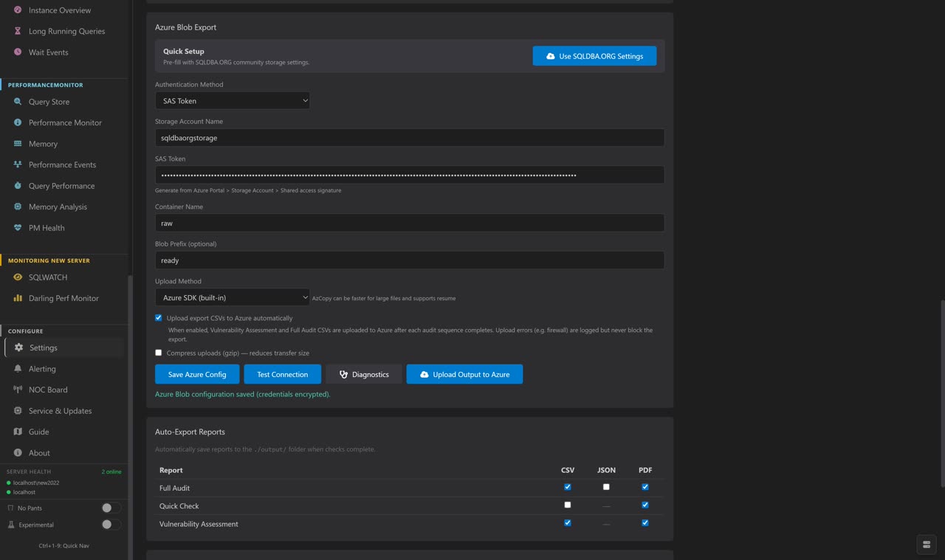This screenshot has width=945, height=560.
Task: Click inside the Container Name field
Action: click(x=409, y=223)
